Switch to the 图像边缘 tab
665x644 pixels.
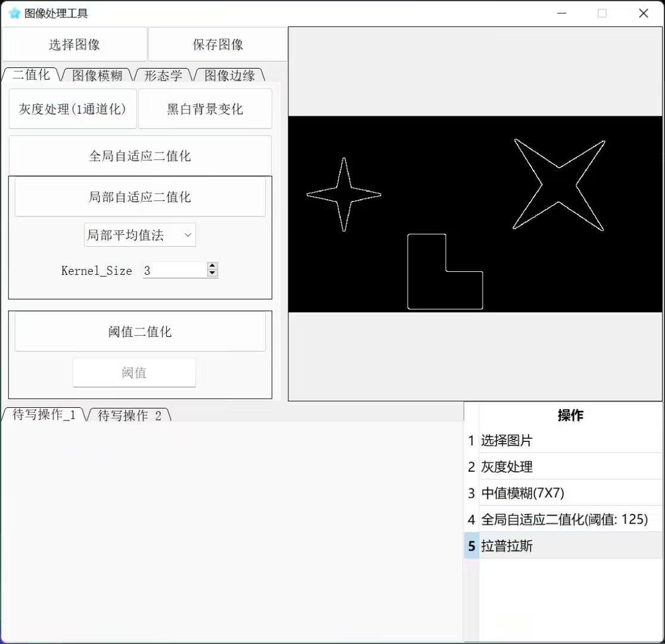click(x=229, y=75)
